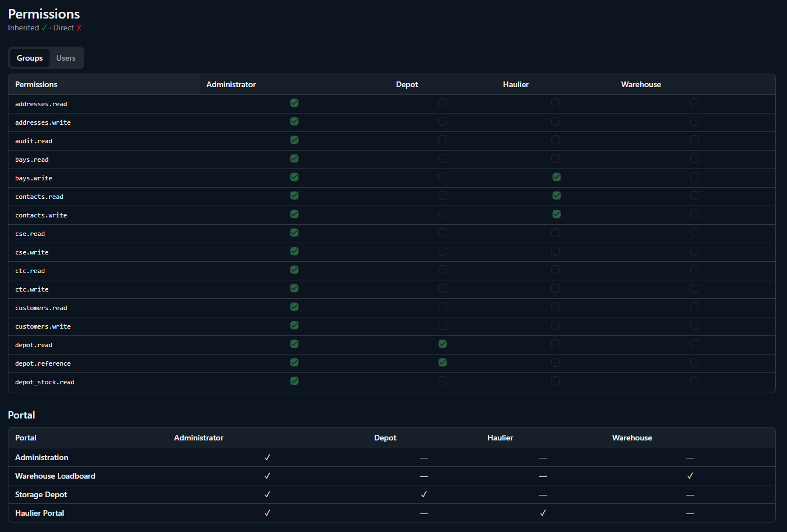Enable addresses.read for Warehouse

coord(695,103)
